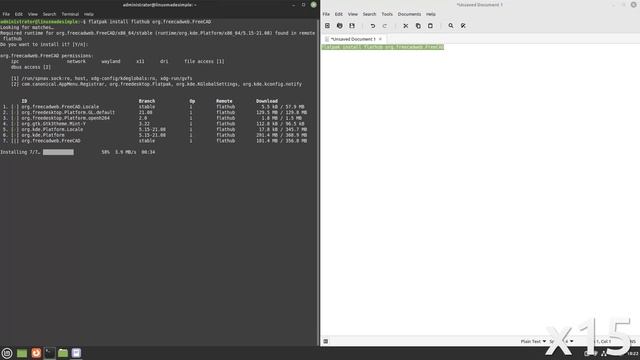This screenshot has height=360, width=640.
Task: Cut the selected text with the scissors icon
Action: pos(406,26)
